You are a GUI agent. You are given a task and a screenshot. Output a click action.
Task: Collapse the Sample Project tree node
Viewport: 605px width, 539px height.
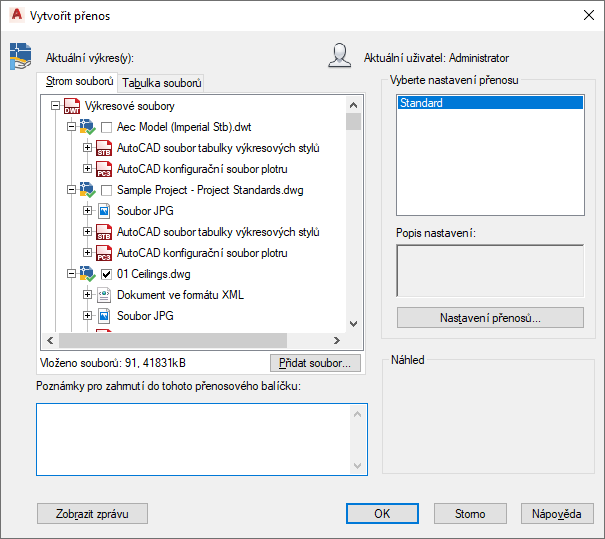click(x=71, y=190)
